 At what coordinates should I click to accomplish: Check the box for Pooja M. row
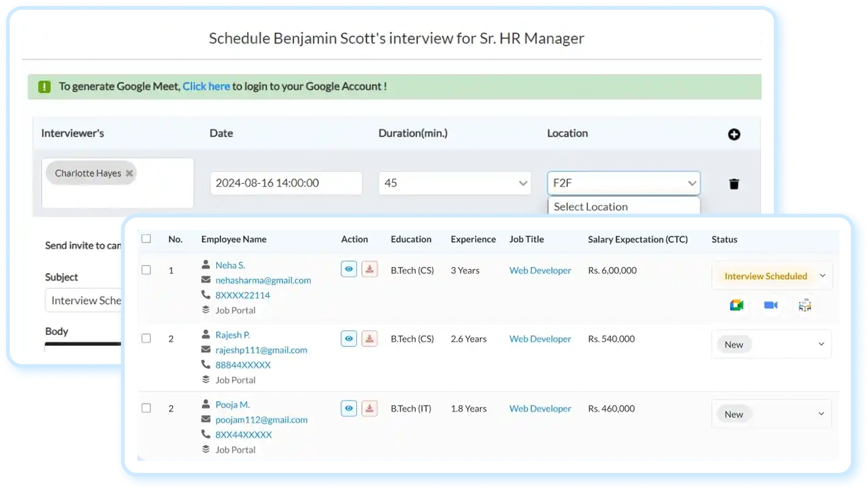146,408
